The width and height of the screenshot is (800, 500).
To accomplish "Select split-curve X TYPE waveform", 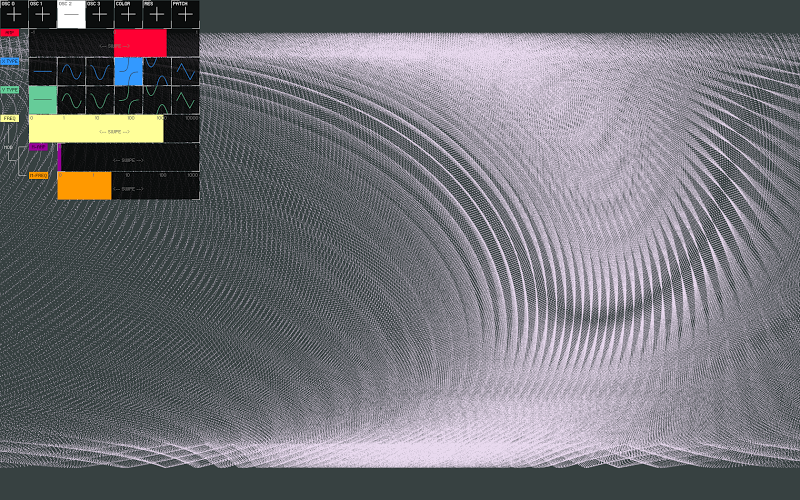I will 157,71.
